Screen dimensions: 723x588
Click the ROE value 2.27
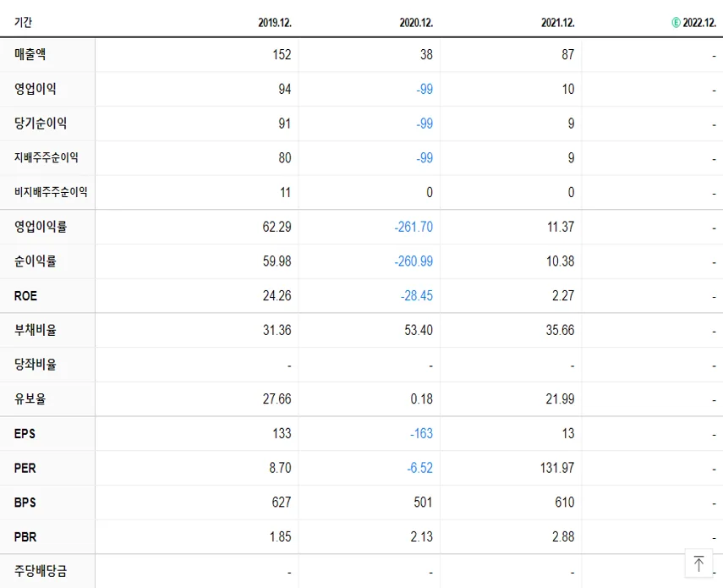coord(563,295)
